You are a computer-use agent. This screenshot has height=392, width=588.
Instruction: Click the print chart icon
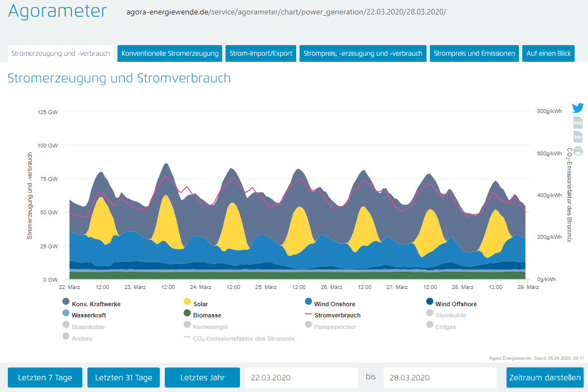(x=578, y=151)
